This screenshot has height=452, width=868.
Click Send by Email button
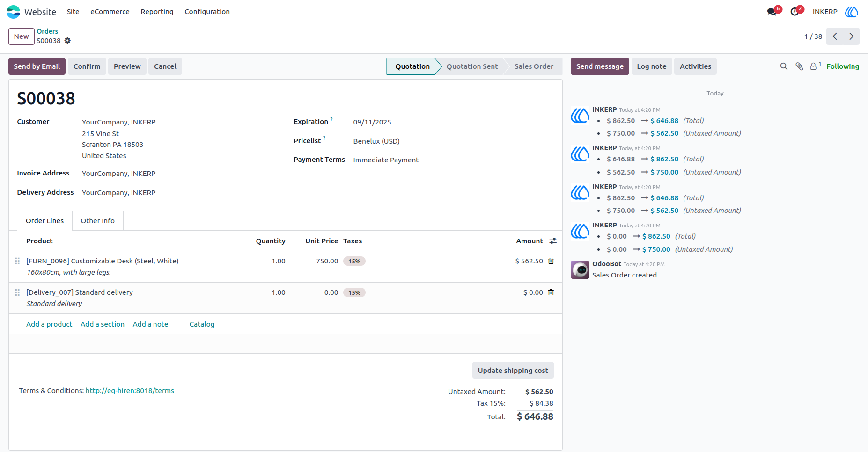(x=37, y=66)
